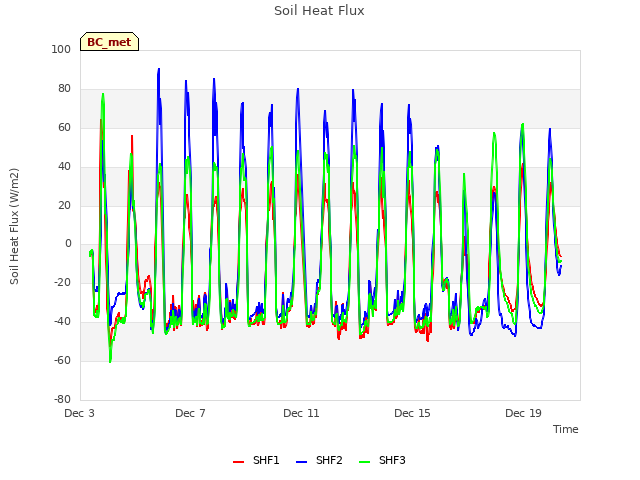Click the Dec 19 x-axis label
Screen dimensions: 640x480
point(523,413)
